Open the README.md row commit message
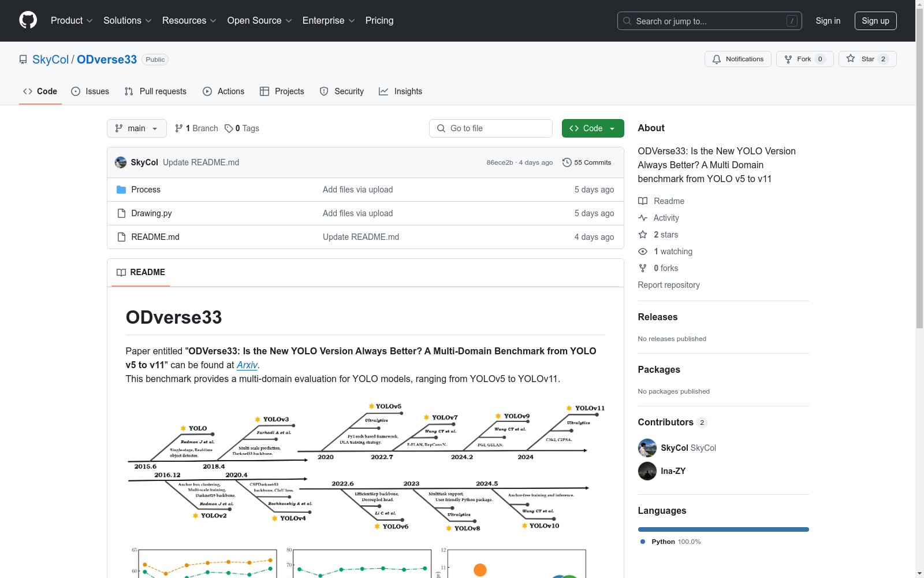924x578 pixels. 361,237
